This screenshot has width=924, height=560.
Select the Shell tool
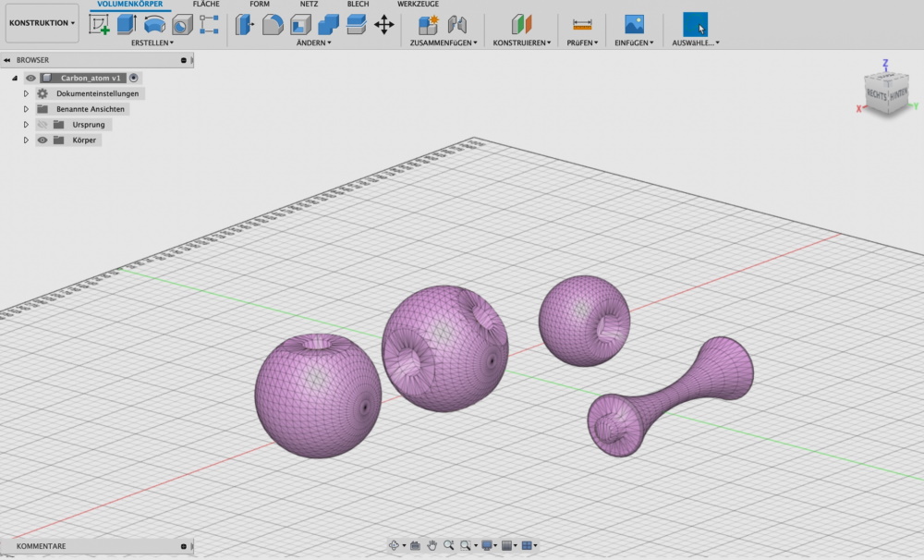(300, 25)
